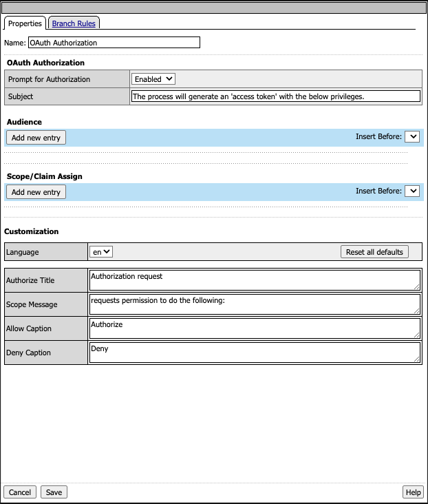
Task: Open the Language dropdown
Action: [x=102, y=252]
